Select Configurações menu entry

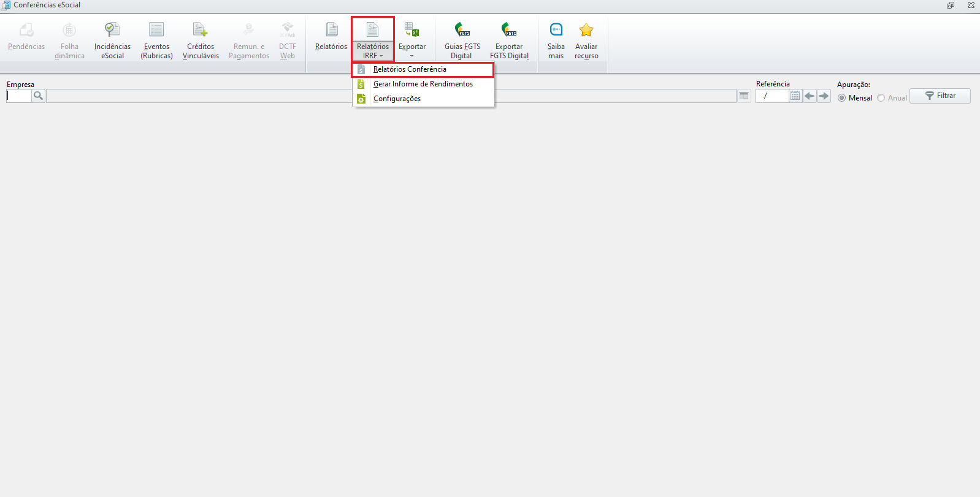point(423,99)
